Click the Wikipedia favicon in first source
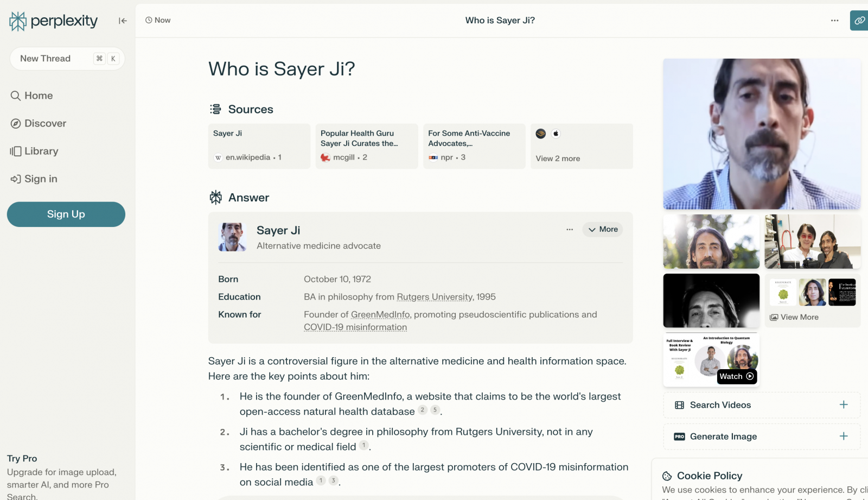The height and width of the screenshot is (500, 868). [218, 157]
